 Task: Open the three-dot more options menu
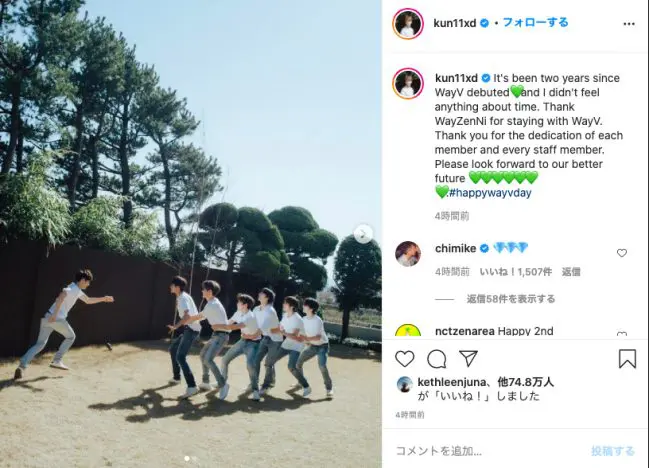click(629, 24)
